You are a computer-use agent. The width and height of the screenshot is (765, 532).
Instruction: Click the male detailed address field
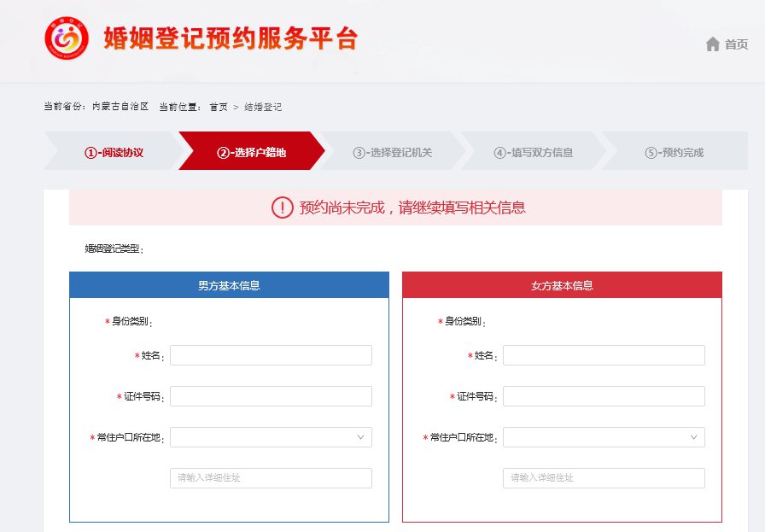pyautogui.click(x=271, y=478)
